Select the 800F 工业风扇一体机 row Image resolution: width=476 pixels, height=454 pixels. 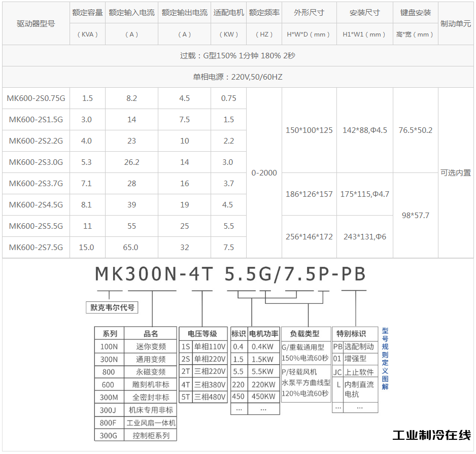135,423
